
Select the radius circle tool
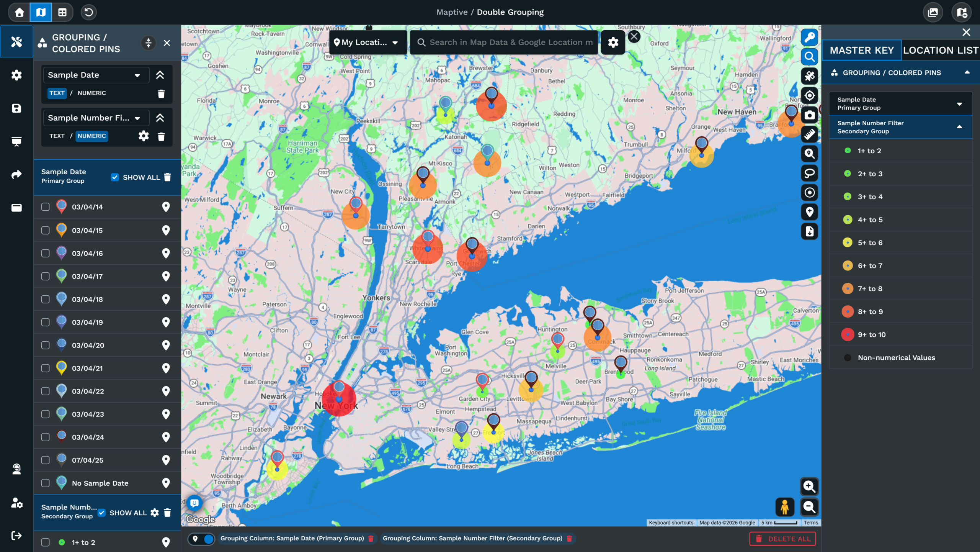(x=809, y=193)
